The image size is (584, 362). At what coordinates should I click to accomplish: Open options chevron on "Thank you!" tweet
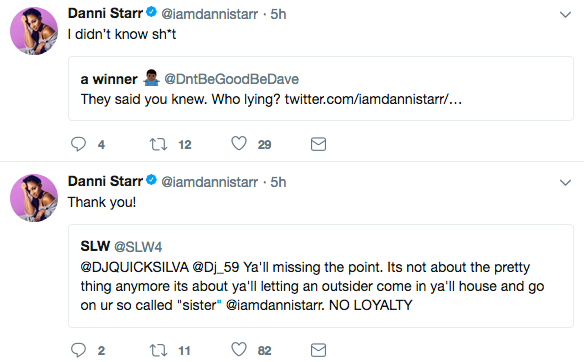565,182
